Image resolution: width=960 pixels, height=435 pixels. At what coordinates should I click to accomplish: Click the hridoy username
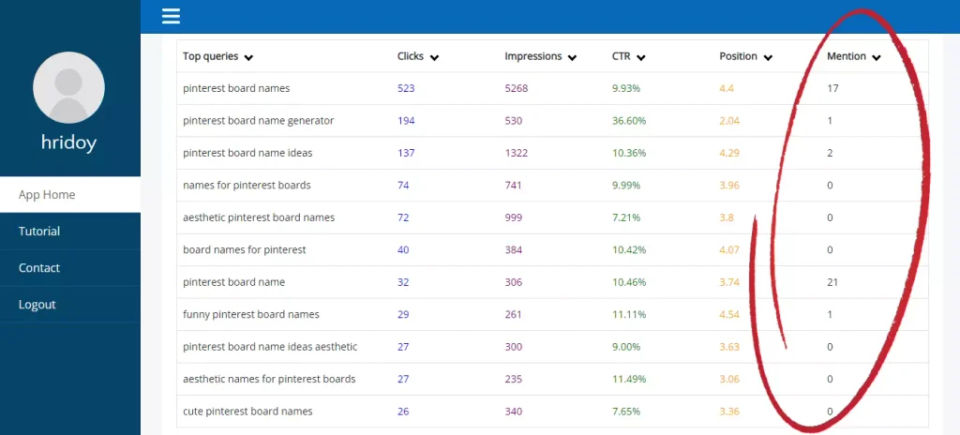click(69, 142)
